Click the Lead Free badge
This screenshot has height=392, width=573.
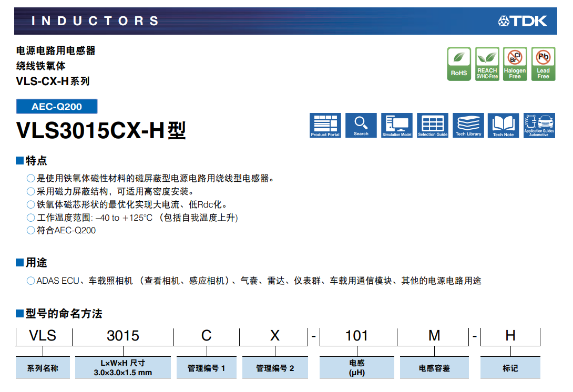tap(543, 64)
